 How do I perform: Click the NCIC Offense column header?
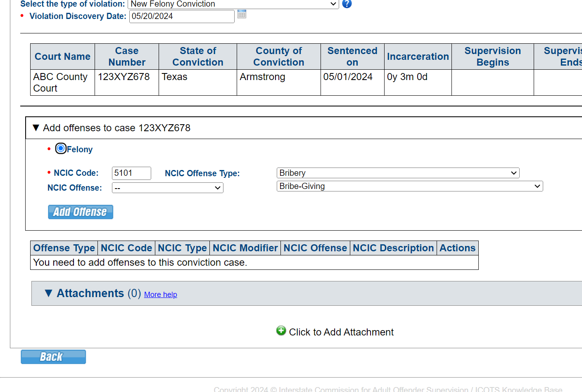point(316,248)
